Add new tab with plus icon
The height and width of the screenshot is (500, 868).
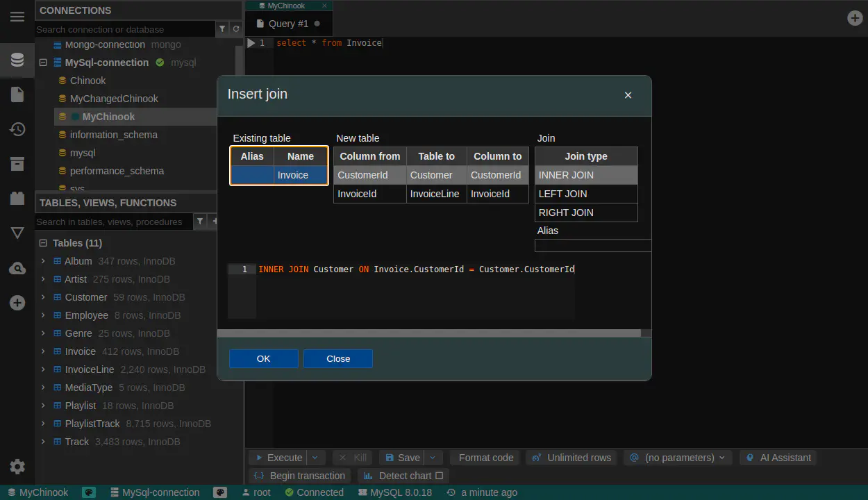[856, 18]
